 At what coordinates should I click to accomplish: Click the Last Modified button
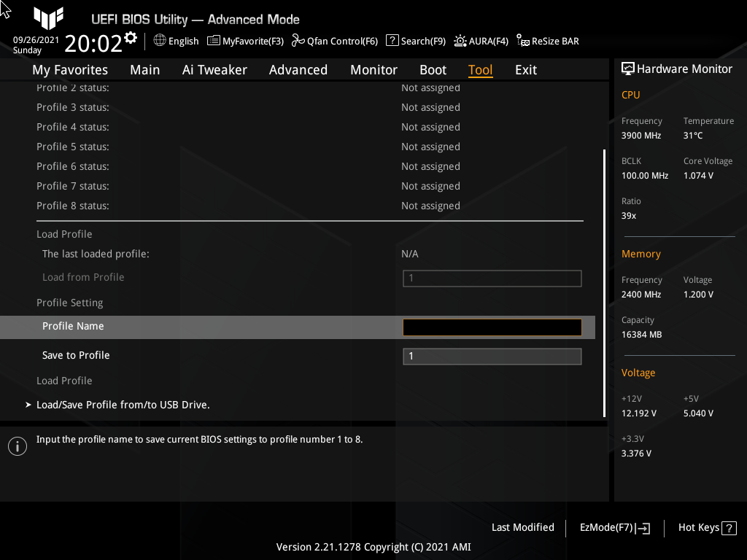pyautogui.click(x=522, y=527)
